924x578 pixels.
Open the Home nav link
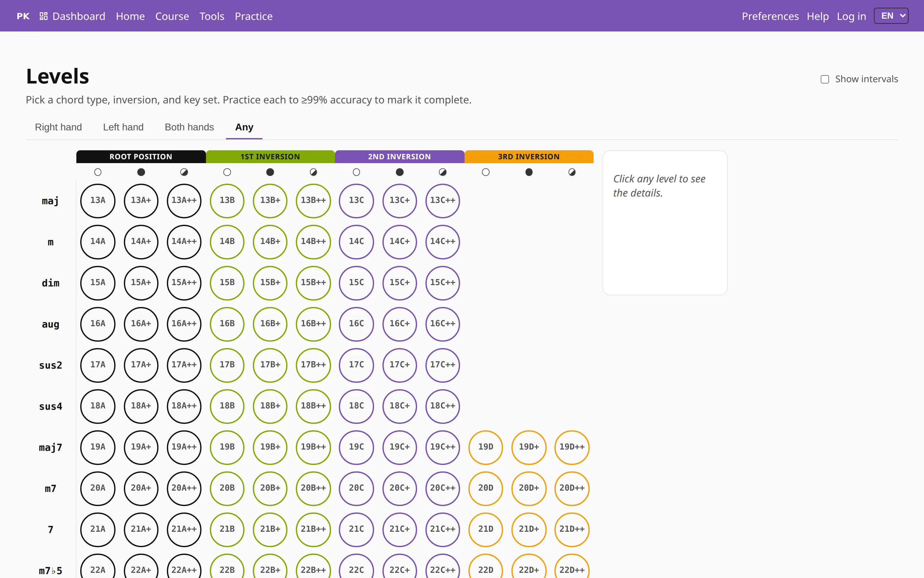pyautogui.click(x=130, y=16)
